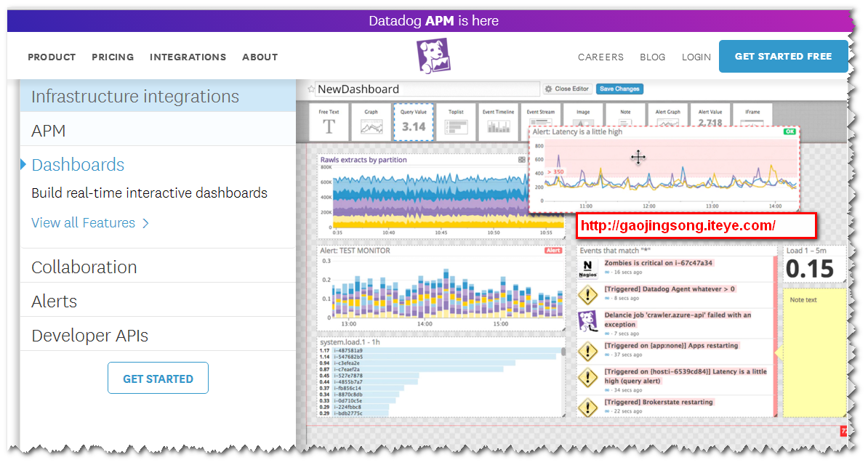Select the Alert Value widget tile
This screenshot has height=465, width=868.
click(x=710, y=115)
